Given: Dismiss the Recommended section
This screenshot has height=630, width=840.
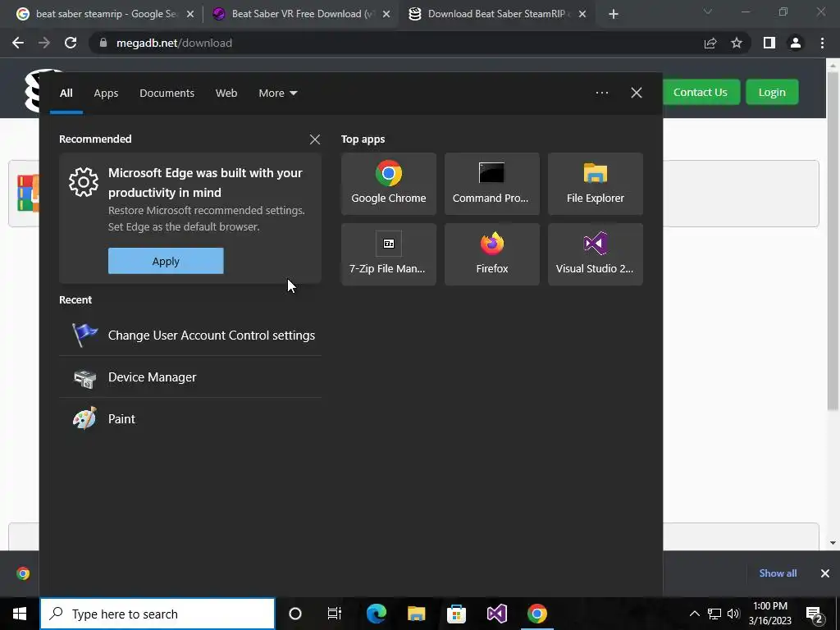Looking at the screenshot, I should [x=314, y=139].
